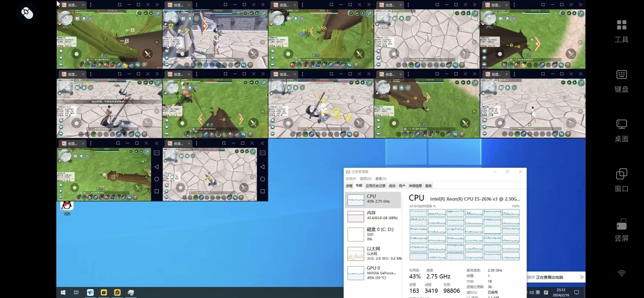Open the 用户 tab
Screen dimensions: 644x298
tap(402, 186)
